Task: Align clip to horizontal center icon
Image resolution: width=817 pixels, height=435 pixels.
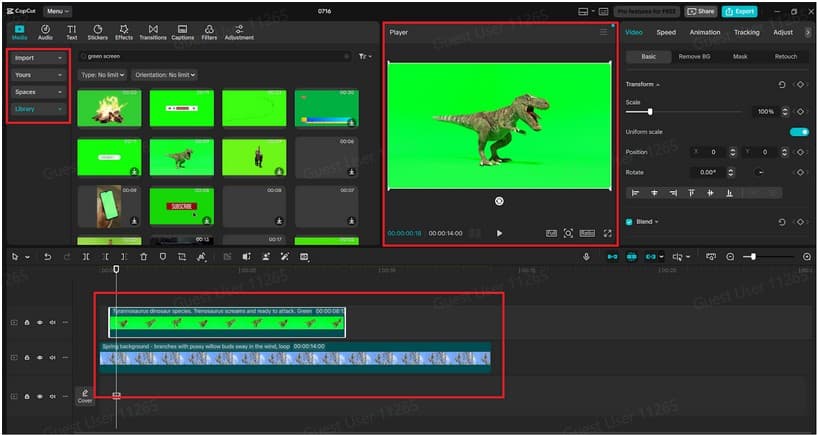Action: [654, 193]
